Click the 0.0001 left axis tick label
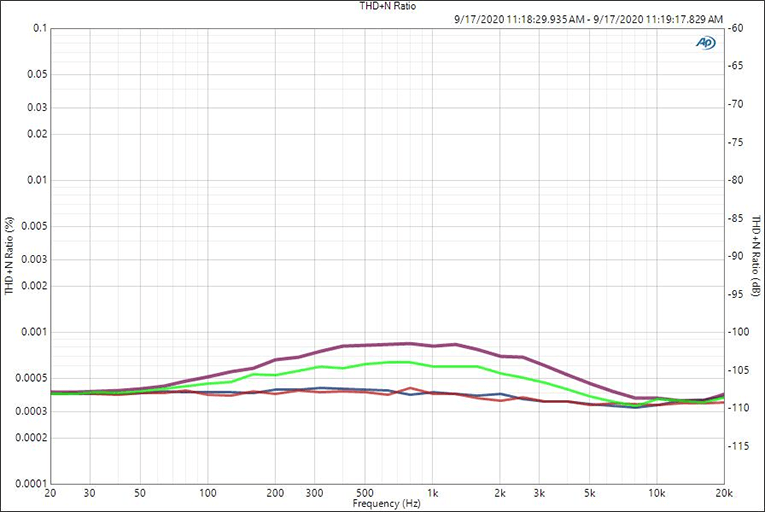The width and height of the screenshot is (765, 512). coord(32,484)
